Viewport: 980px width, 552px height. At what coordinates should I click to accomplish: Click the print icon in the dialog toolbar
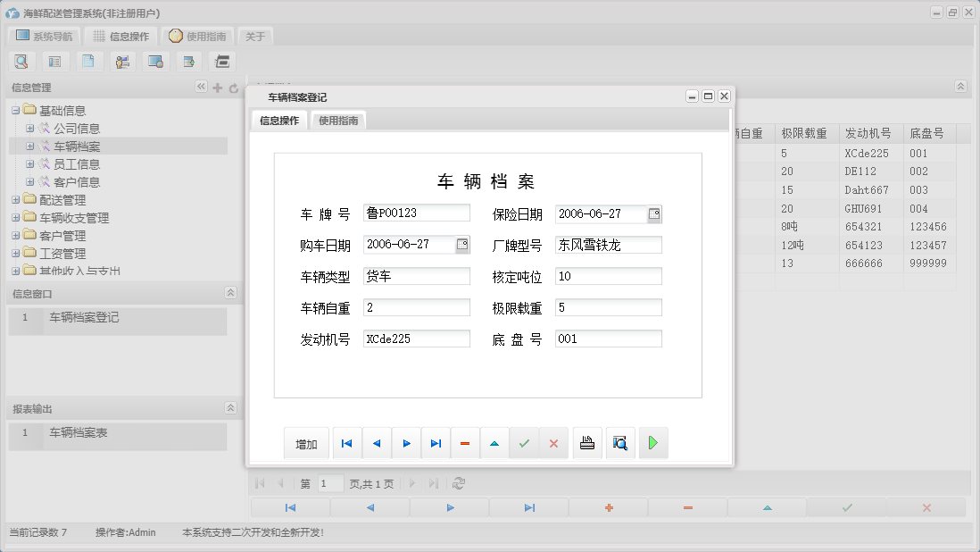coord(586,442)
